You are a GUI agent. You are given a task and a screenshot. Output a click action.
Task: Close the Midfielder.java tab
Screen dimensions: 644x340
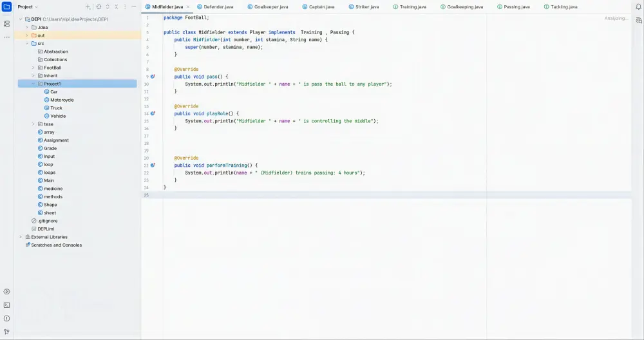tap(188, 6)
